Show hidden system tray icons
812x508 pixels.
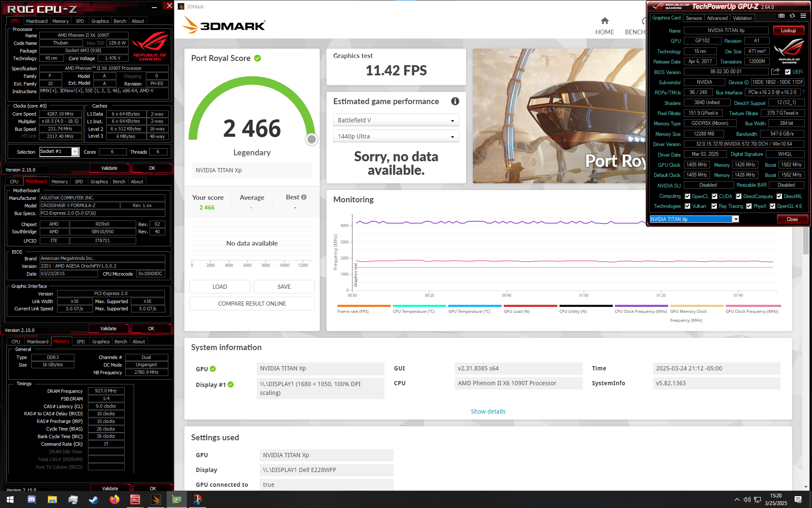[737, 500]
